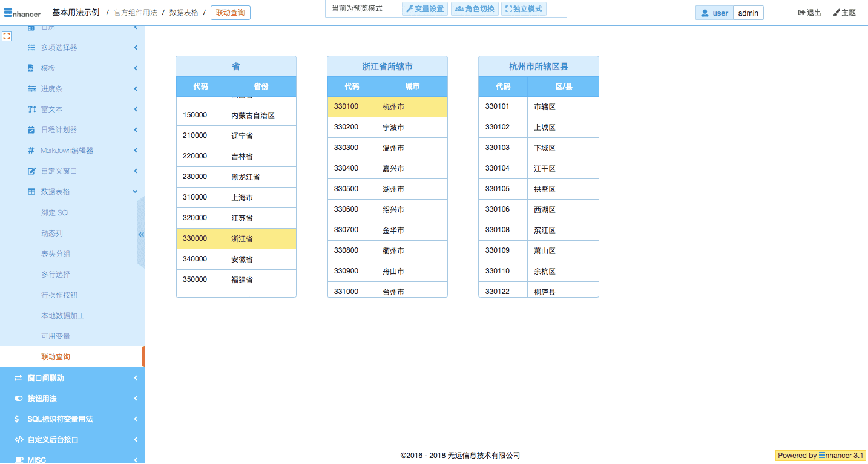Click the rich text icon in sidebar
Image resolution: width=868 pixels, height=464 pixels.
click(31, 109)
